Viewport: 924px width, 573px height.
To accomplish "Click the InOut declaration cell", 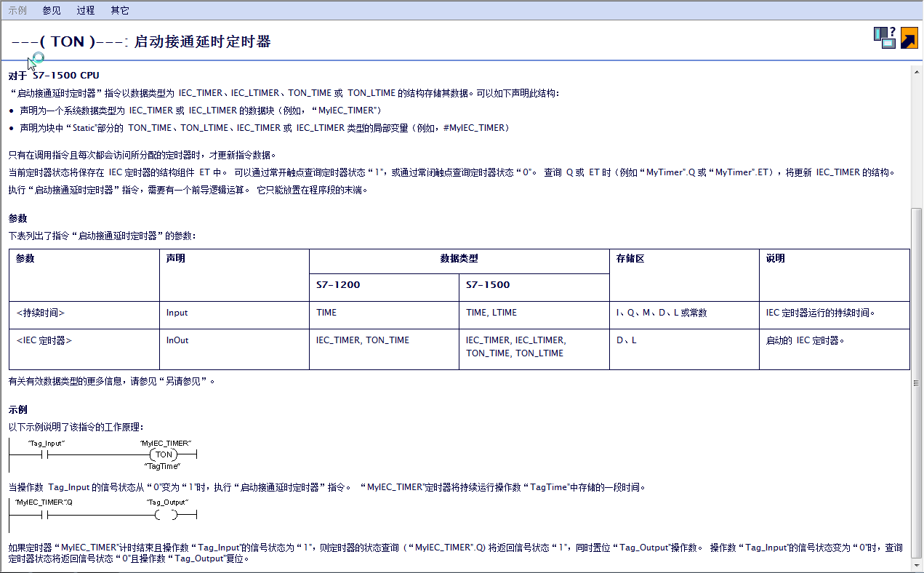I will point(177,340).
